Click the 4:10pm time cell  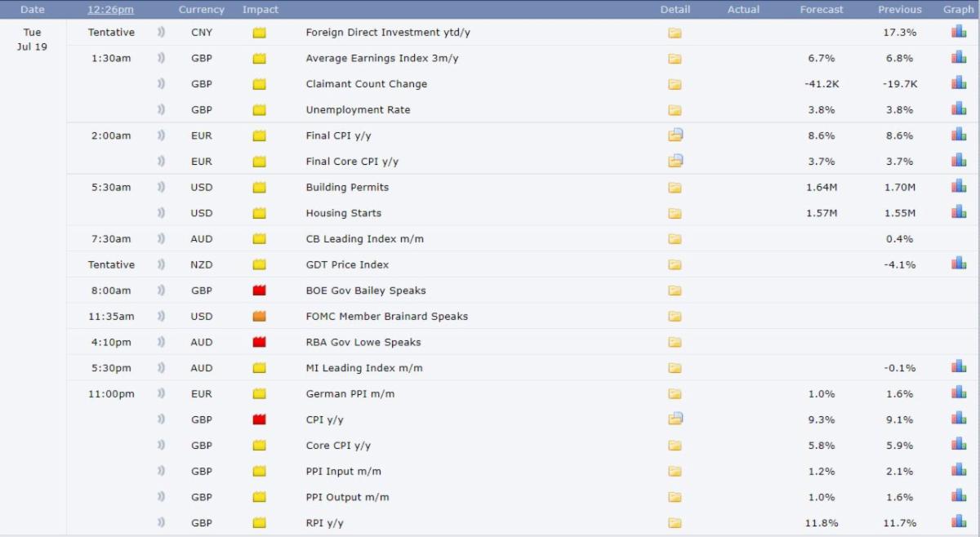(x=111, y=343)
